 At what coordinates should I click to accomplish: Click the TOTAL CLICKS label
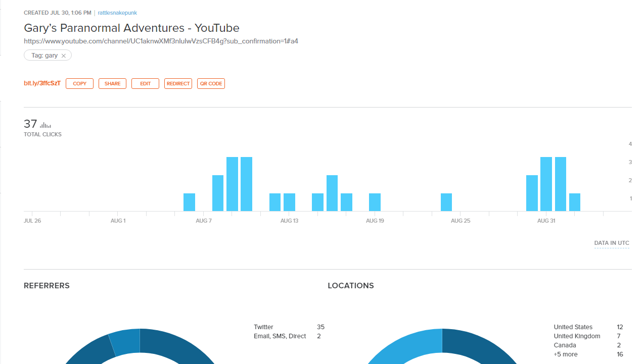(x=42, y=134)
